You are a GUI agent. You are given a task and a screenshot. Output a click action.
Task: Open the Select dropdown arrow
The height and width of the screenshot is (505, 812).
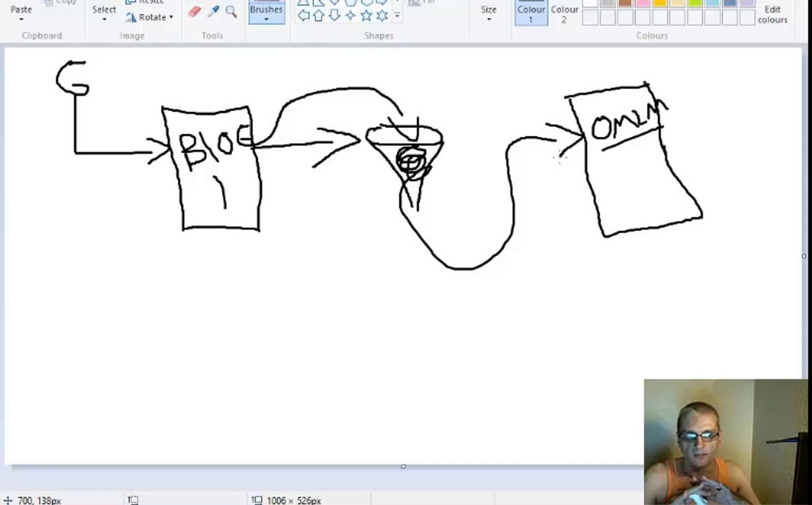(104, 20)
